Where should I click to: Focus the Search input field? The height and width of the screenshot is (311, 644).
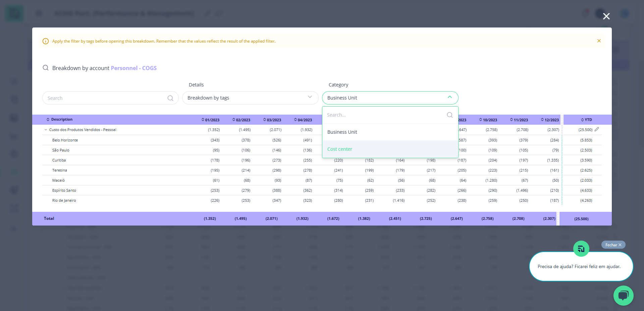click(x=110, y=98)
